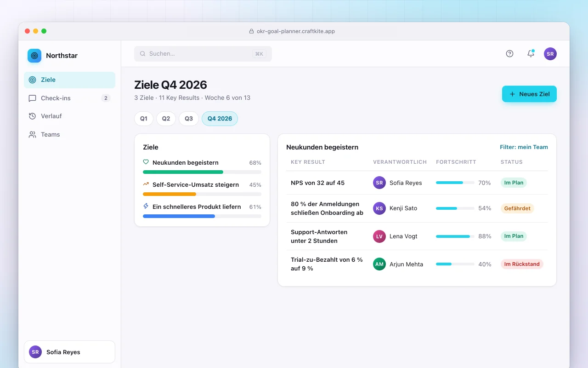Click trend icon beside Self-Service-Umsatz steigern

[x=146, y=184]
